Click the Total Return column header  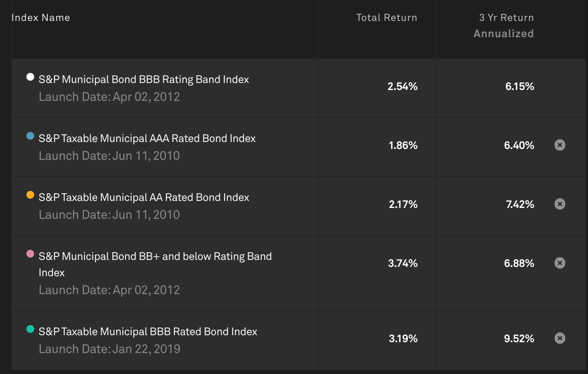[386, 18]
